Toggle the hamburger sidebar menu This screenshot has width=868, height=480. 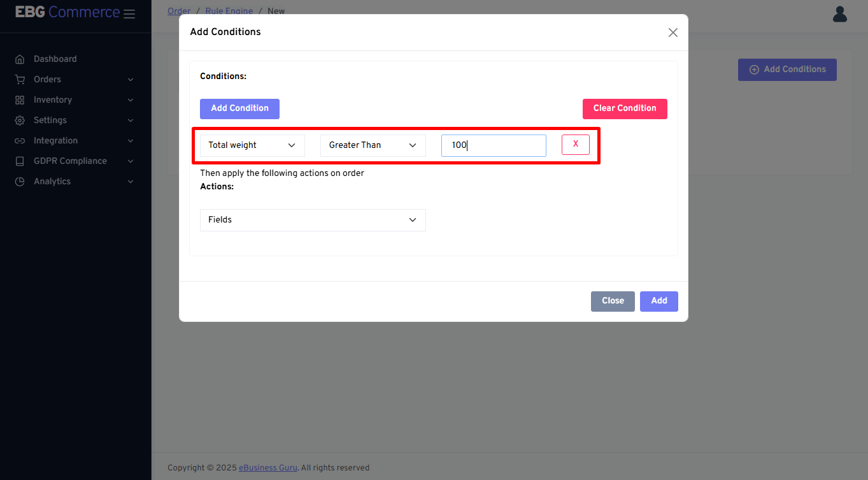point(129,14)
